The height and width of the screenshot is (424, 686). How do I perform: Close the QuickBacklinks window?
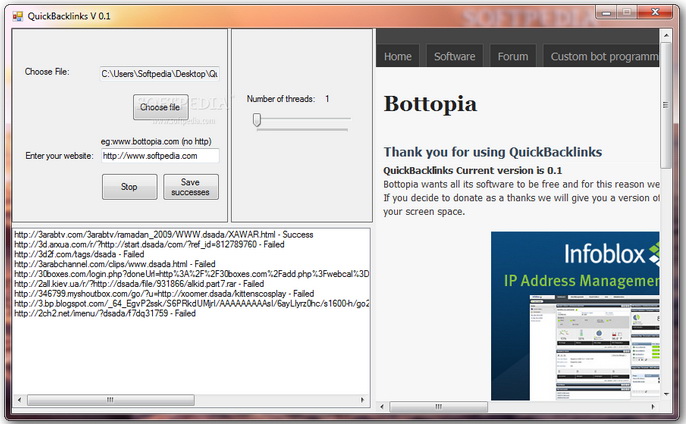click(x=655, y=13)
